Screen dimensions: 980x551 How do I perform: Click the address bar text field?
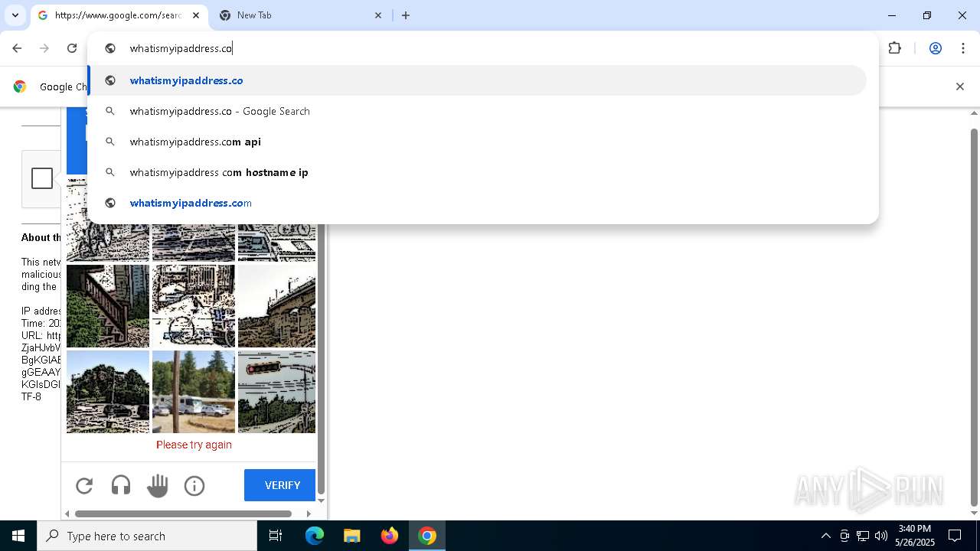coord(482,48)
